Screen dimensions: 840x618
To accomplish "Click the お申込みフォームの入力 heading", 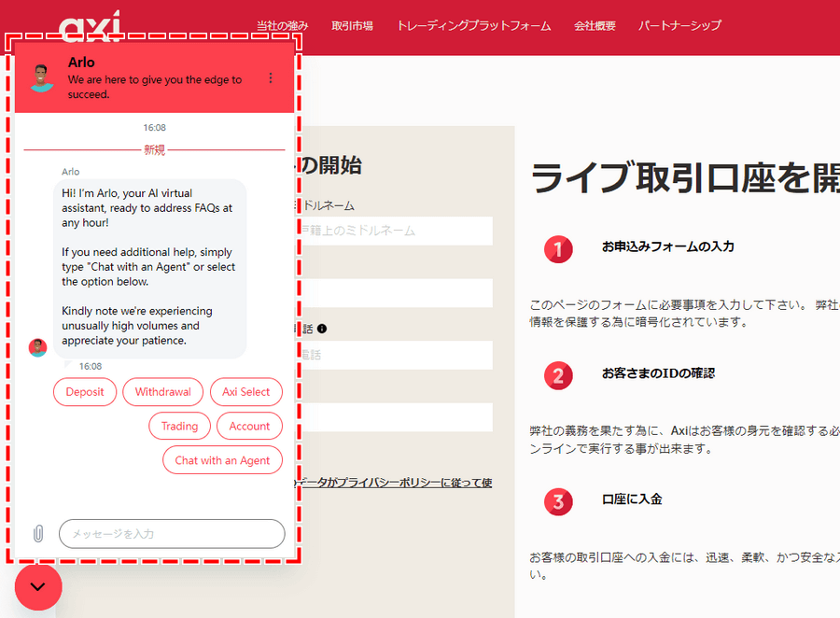I will [668, 246].
